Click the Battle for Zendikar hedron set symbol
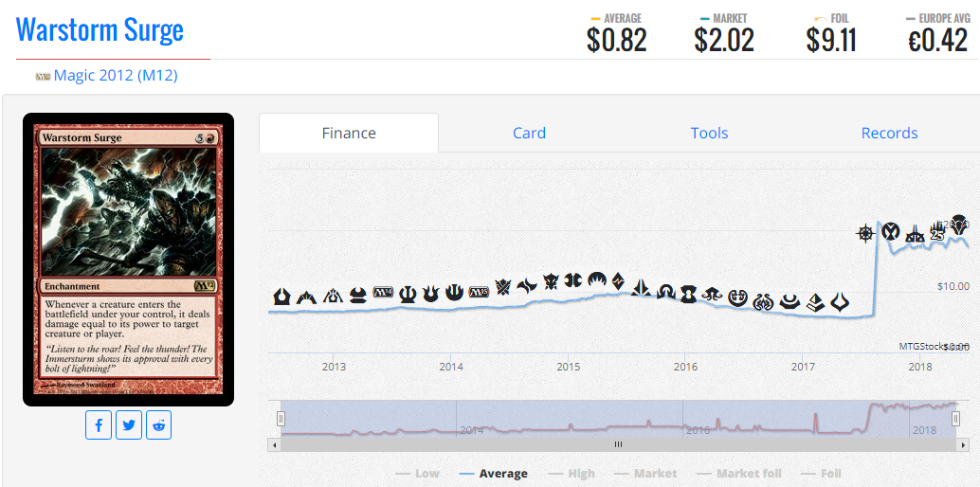The image size is (980, 487). tap(642, 288)
